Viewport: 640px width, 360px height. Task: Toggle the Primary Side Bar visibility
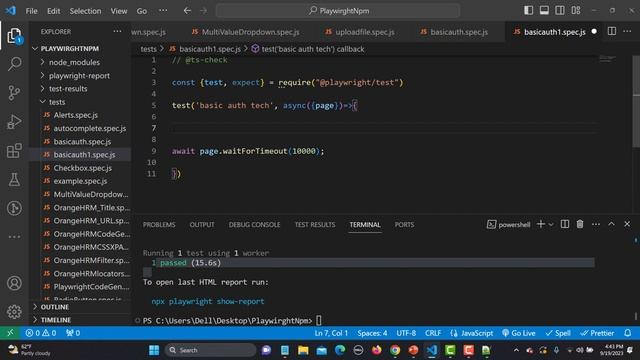tap(529, 10)
